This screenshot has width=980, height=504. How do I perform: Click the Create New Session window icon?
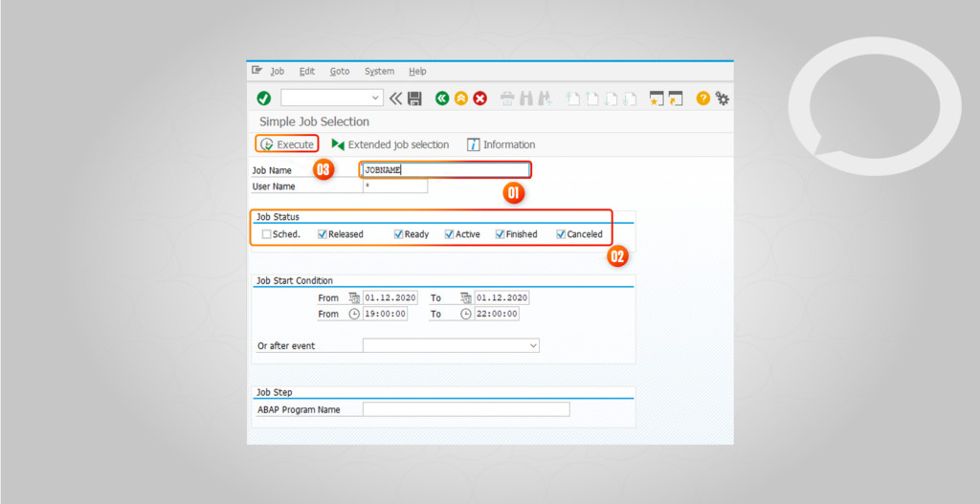pos(657,99)
